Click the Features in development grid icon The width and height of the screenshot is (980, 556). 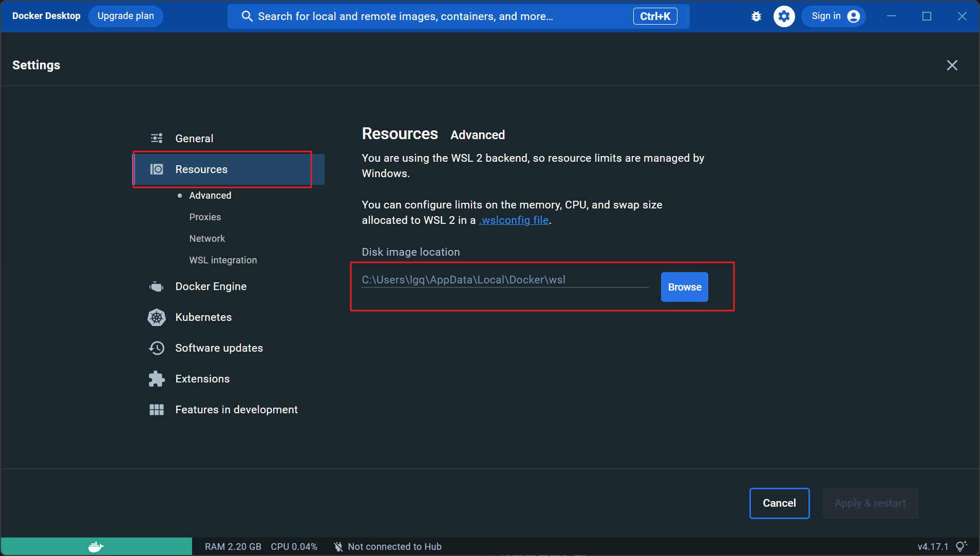[157, 410]
